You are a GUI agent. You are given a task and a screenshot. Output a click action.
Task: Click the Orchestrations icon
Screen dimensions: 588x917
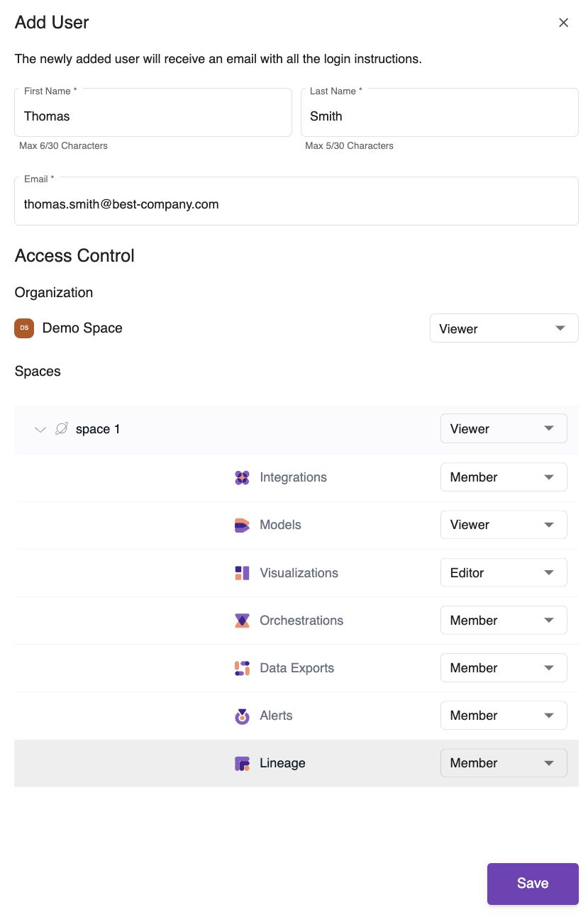[242, 621]
